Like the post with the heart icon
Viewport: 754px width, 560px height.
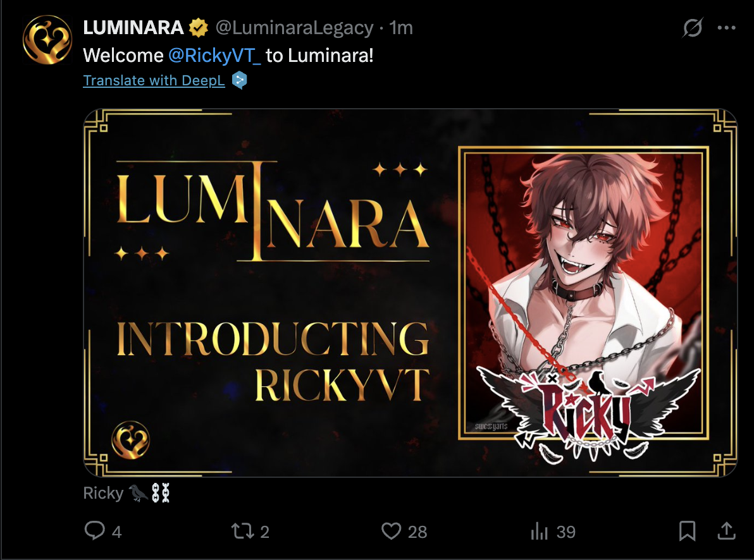coord(392,531)
